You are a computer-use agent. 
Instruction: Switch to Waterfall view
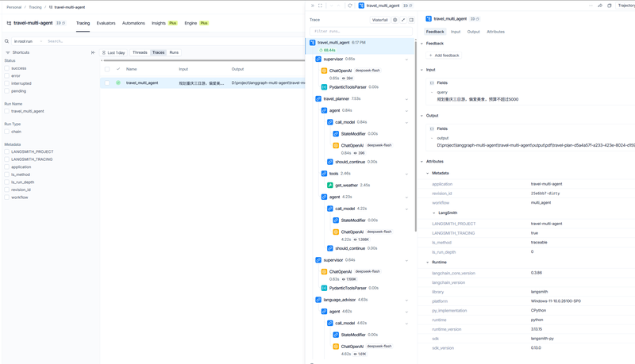[379, 20]
